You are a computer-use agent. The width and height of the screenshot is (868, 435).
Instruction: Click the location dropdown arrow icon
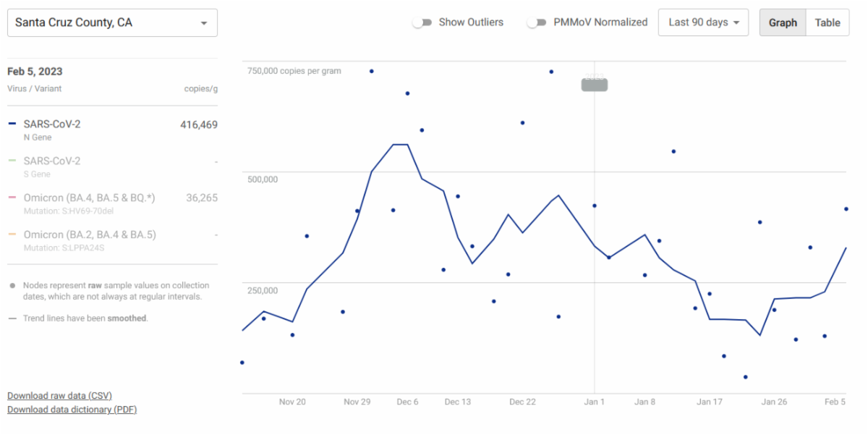pos(204,23)
